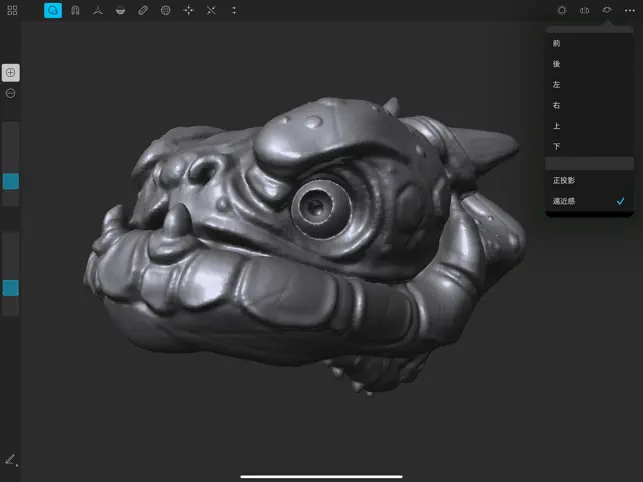
Task: Select the four-arrows move icon
Action: pyautogui.click(x=188, y=10)
